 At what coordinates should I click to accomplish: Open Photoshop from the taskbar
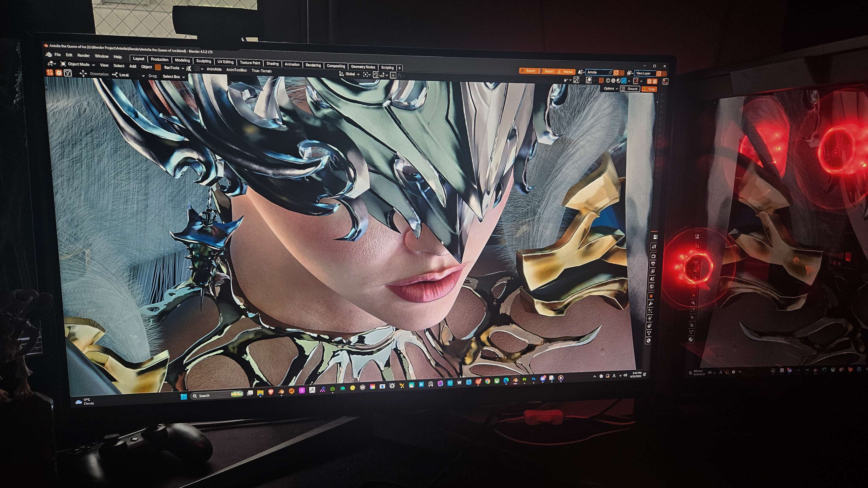coord(534,379)
